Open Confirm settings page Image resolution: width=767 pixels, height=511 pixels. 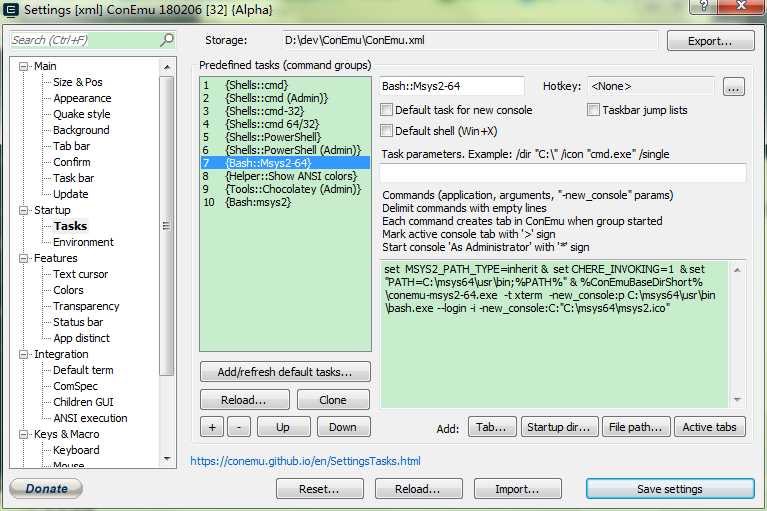(71, 162)
